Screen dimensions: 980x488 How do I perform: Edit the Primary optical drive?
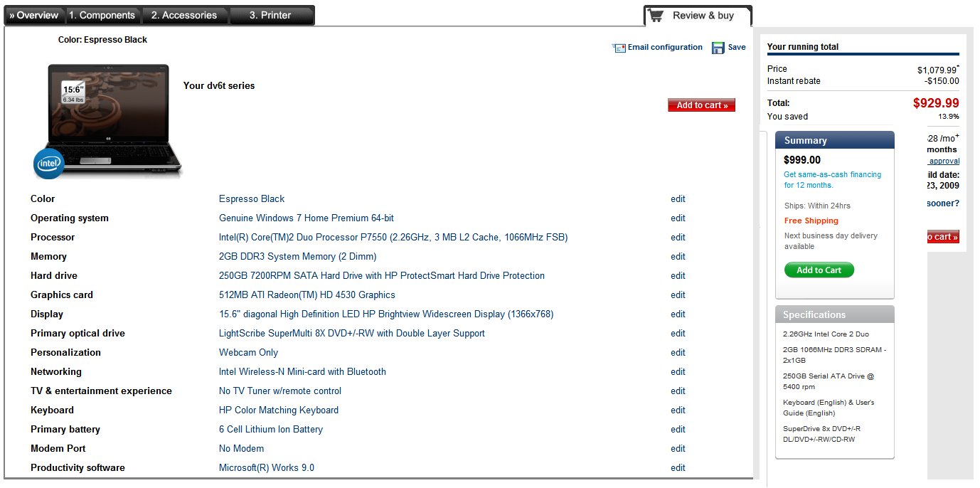point(678,334)
